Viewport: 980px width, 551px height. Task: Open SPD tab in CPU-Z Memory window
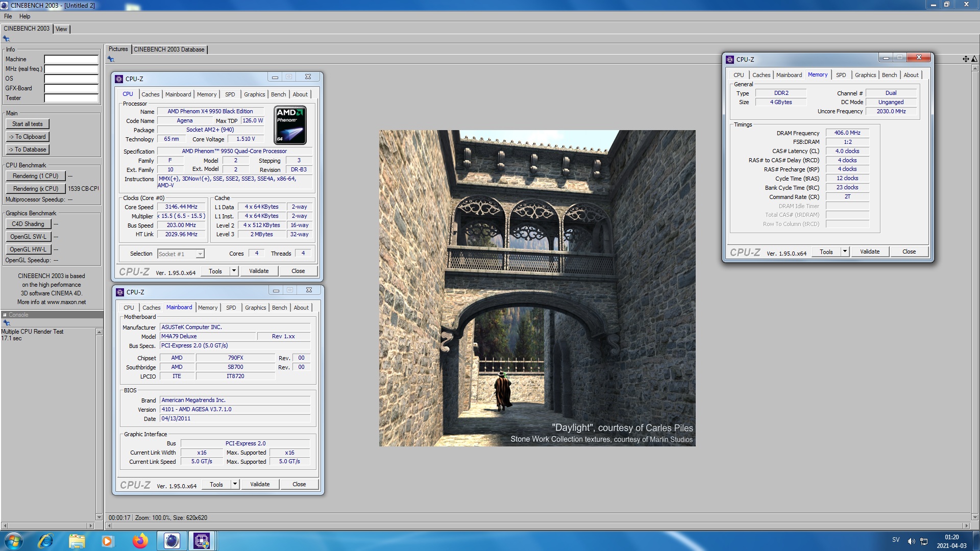[x=841, y=75]
